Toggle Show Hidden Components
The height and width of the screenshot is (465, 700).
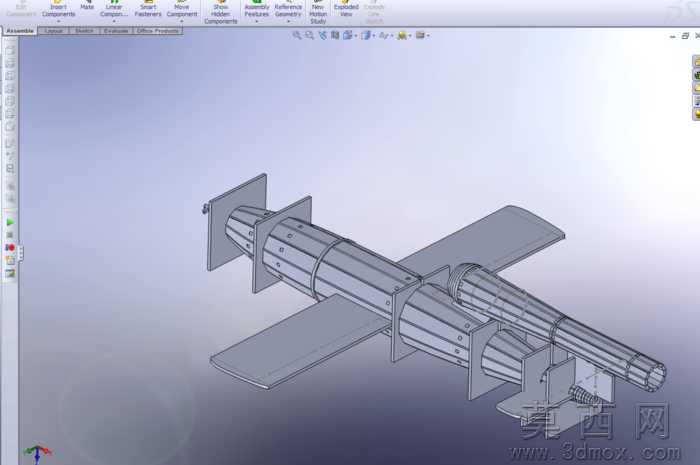coord(221,12)
